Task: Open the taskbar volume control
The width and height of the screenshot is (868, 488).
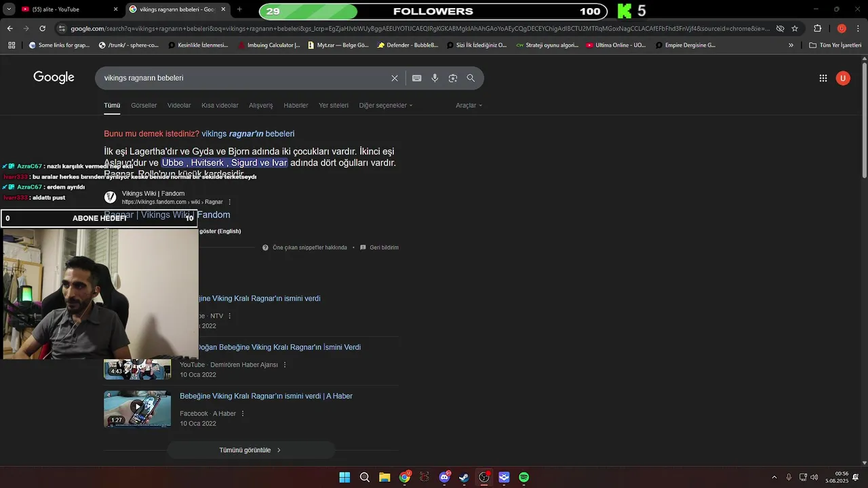Action: (x=814, y=477)
